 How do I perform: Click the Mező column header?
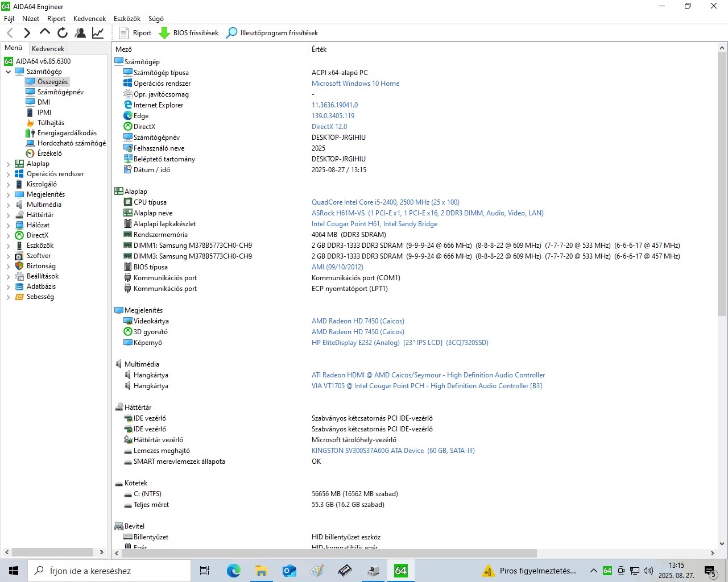point(210,49)
